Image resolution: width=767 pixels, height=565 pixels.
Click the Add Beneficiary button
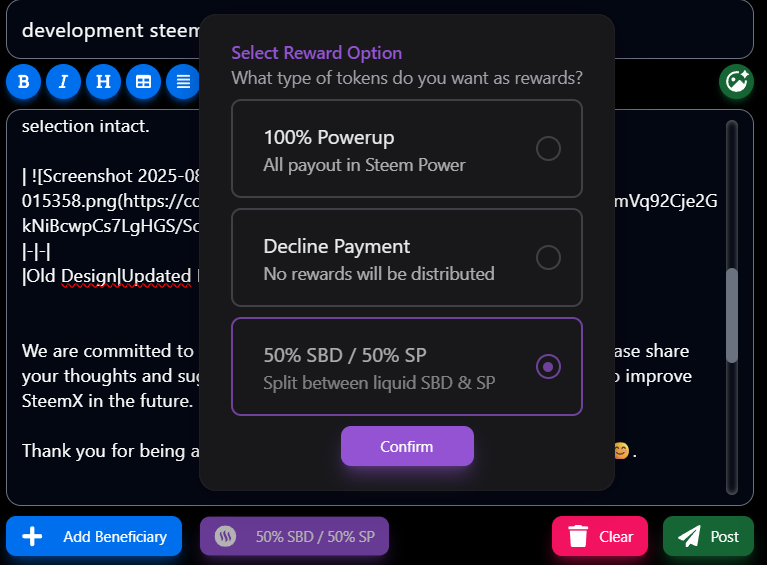click(94, 537)
